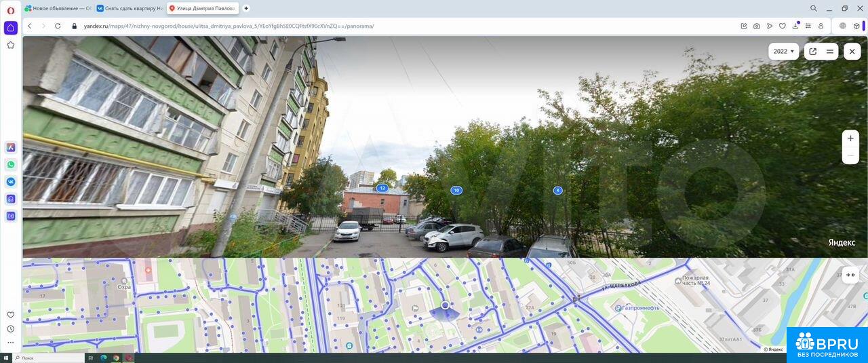
Task: Open VK messenger in the Opera sidebar
Action: tap(11, 181)
